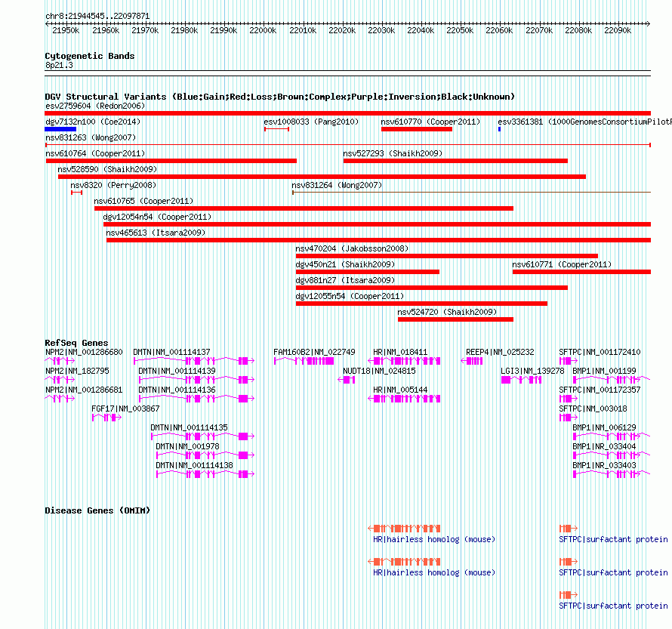The height and width of the screenshot is (629, 672).
Task: Open the Disease Genes (OMIM) track title
Action: coord(97,510)
